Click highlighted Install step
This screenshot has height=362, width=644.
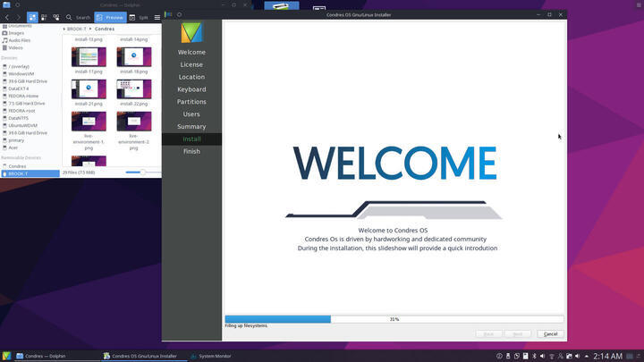[x=191, y=139]
